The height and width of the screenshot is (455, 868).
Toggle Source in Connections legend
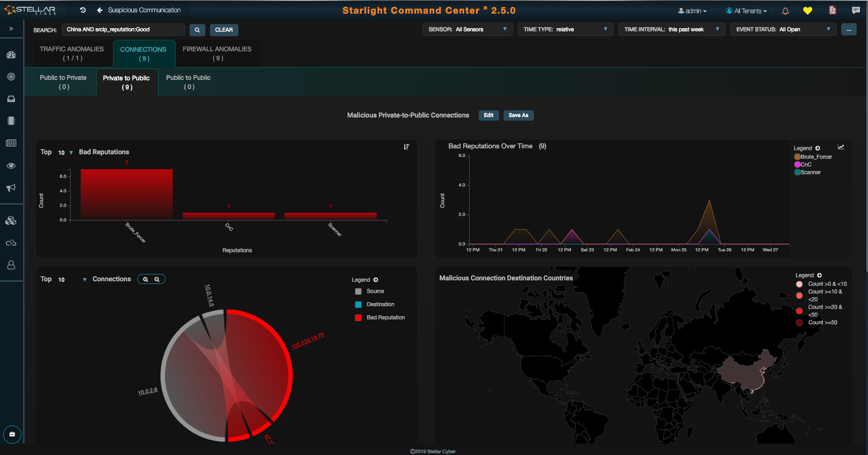coord(370,291)
